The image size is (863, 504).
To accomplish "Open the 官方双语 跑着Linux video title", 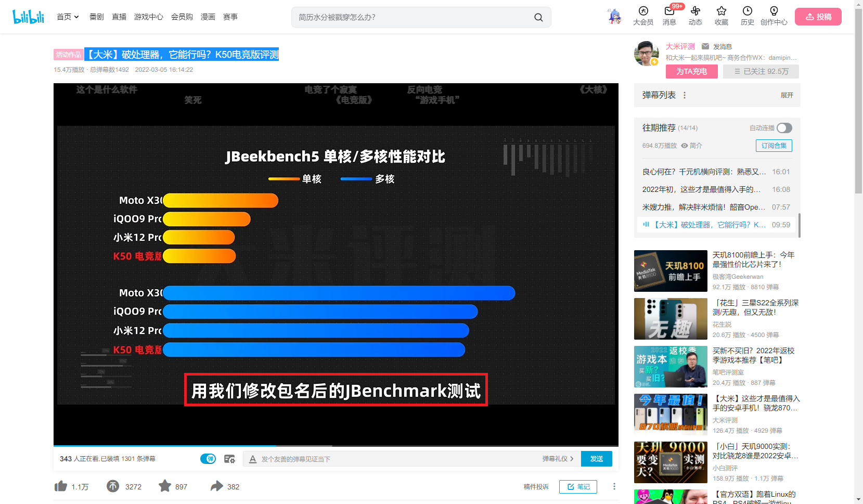I will (755, 498).
